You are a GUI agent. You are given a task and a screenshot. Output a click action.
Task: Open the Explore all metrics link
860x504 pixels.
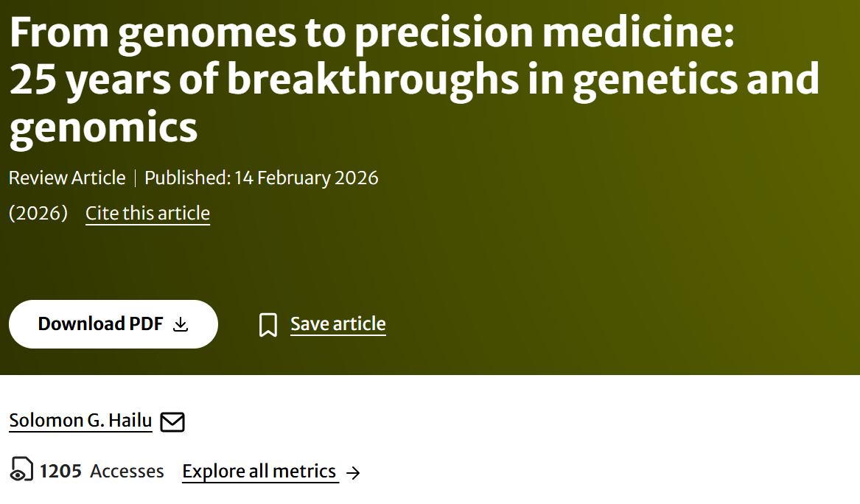click(x=259, y=471)
